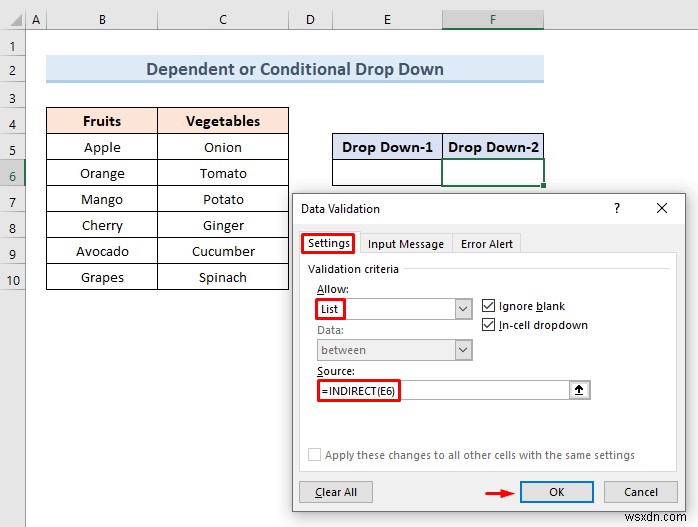Select the Onion cell

[x=223, y=147]
